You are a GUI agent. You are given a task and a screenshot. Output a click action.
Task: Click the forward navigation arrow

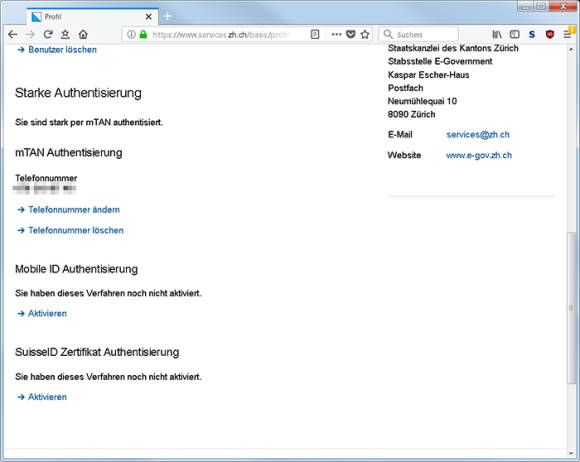click(30, 34)
